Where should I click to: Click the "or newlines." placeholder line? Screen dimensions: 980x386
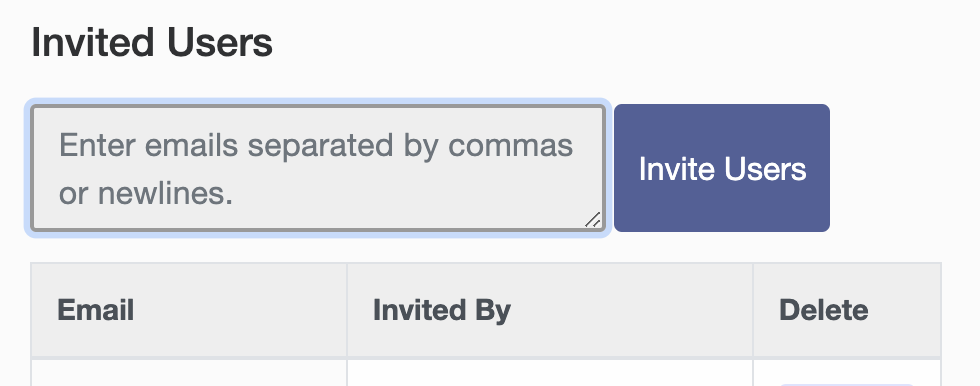coord(146,194)
